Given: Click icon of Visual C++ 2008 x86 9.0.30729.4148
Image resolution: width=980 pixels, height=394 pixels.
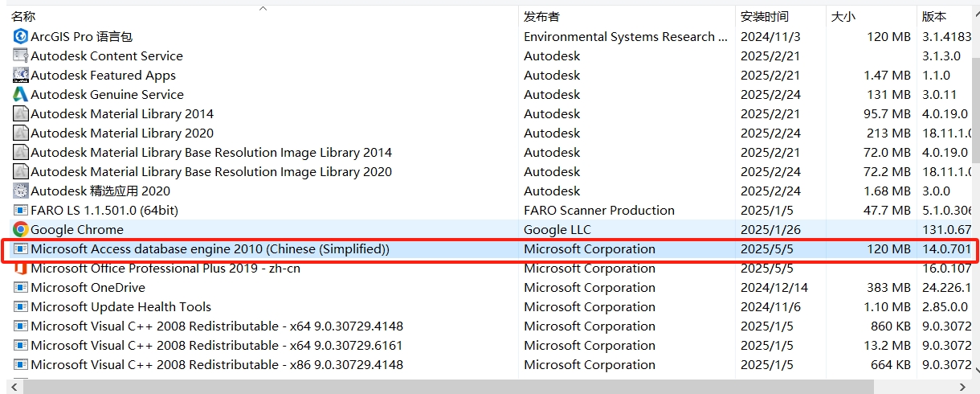Looking at the screenshot, I should point(21,364).
